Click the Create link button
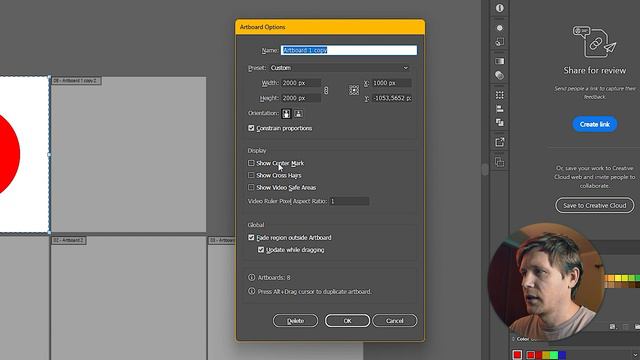640x360 pixels. point(595,124)
